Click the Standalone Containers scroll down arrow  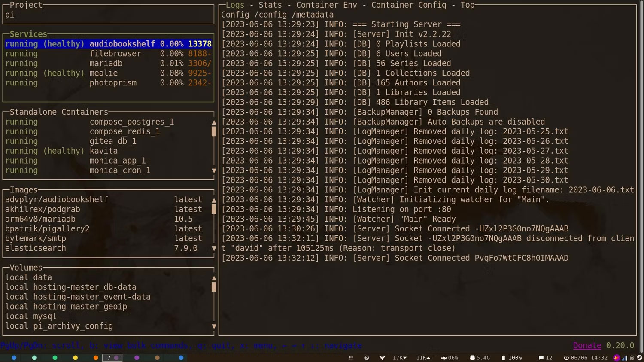click(214, 171)
